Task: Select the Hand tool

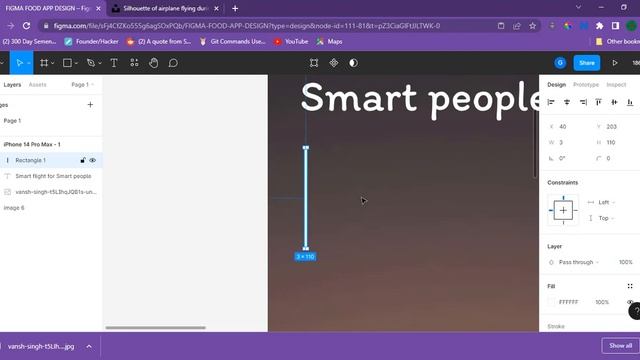Action: click(153, 63)
